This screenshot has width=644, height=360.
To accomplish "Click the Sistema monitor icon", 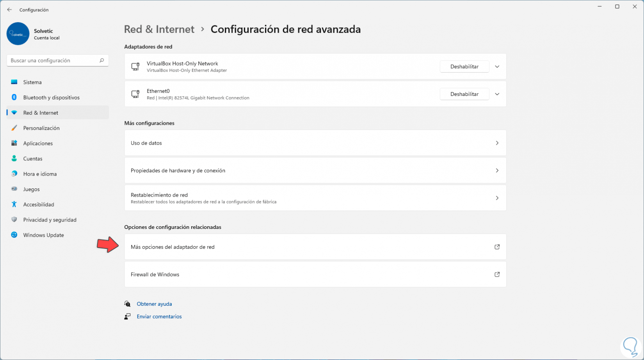I will point(14,82).
